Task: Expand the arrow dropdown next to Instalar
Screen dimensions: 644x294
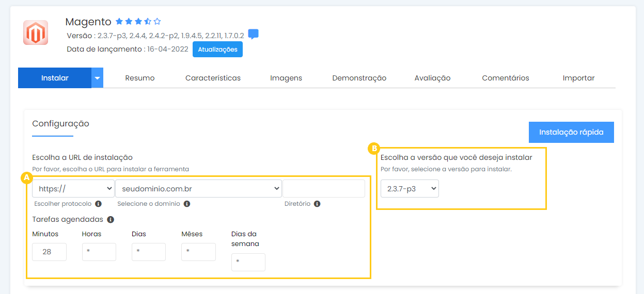Action: (98, 78)
